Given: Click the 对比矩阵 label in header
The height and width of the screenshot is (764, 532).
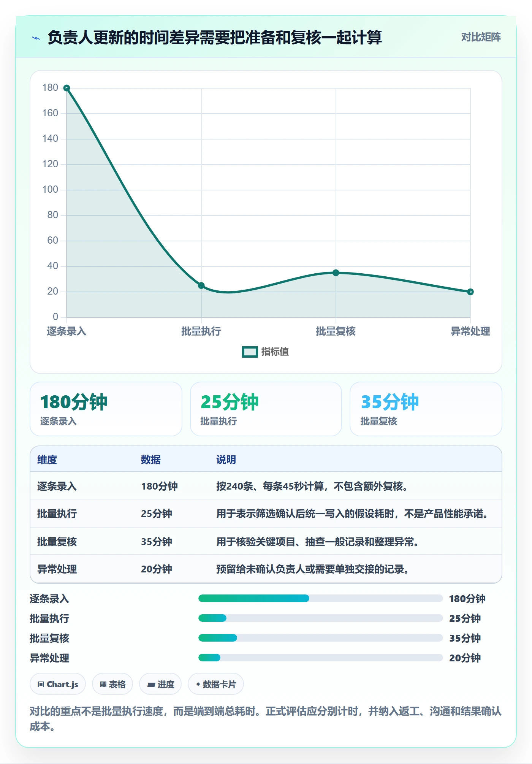Looking at the screenshot, I should point(481,37).
